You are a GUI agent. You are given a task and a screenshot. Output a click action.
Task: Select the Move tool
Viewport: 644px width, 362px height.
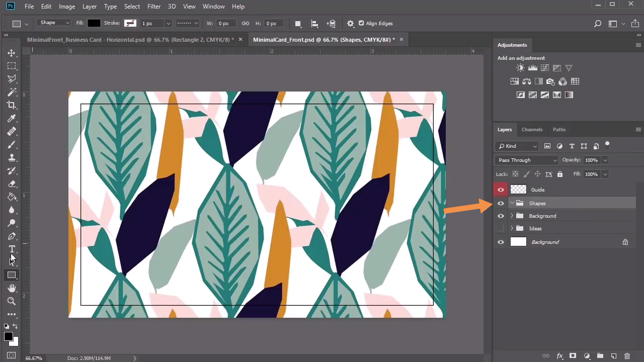[x=12, y=53]
